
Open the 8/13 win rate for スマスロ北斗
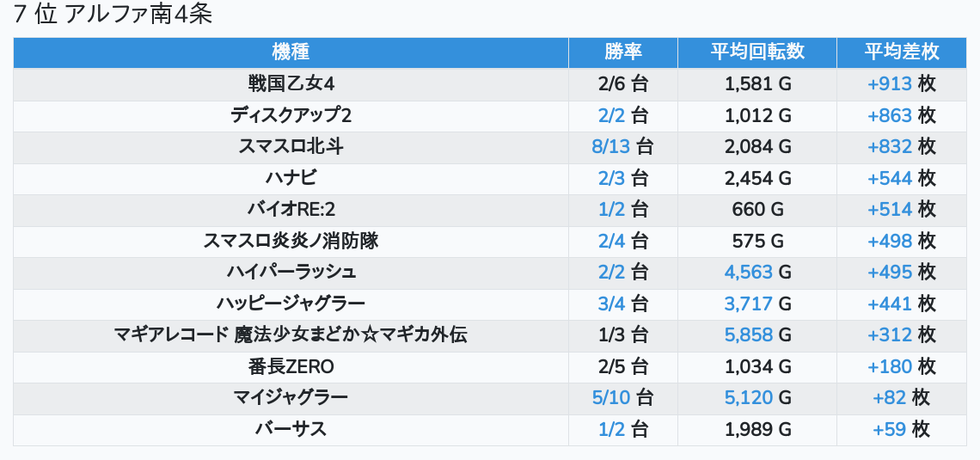click(x=611, y=146)
